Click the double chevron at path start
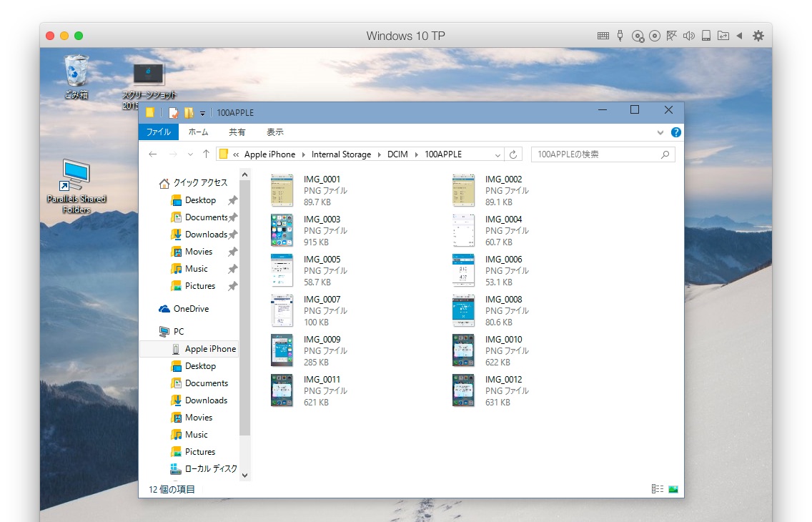Image resolution: width=812 pixels, height=522 pixels. pos(236,154)
